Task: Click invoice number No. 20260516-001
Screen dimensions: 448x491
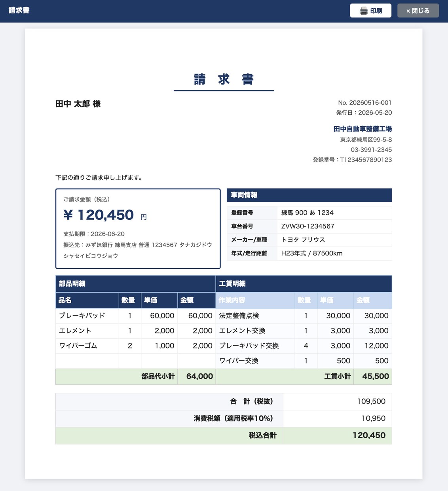Action: click(x=365, y=103)
